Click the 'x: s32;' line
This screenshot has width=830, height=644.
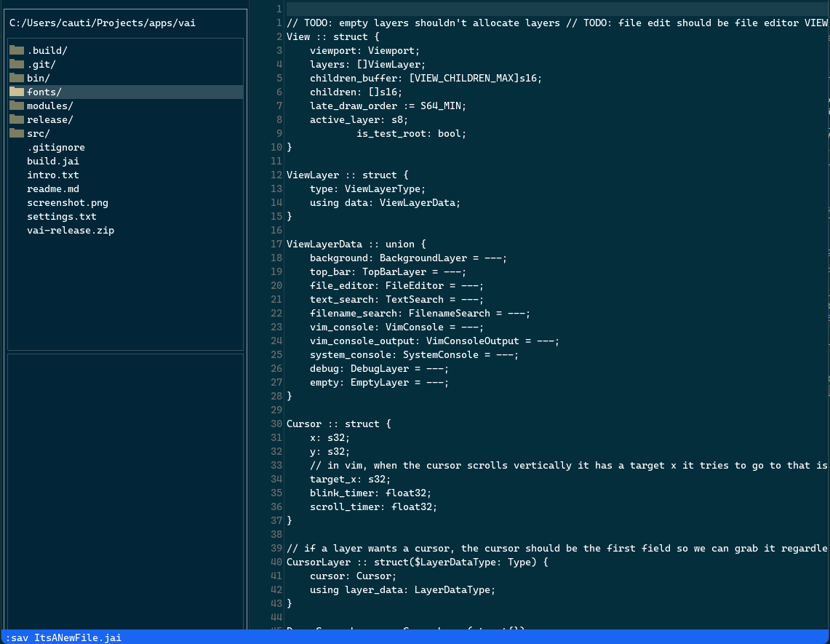click(330, 437)
